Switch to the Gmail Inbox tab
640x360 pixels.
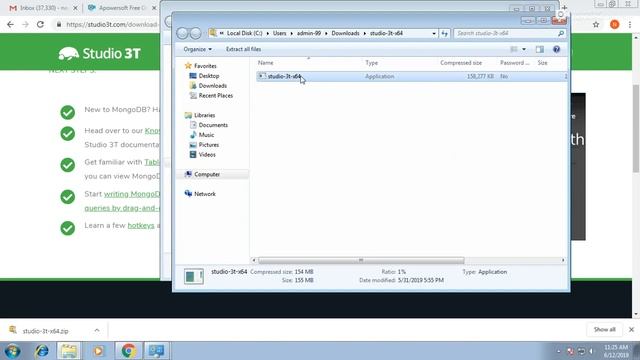coord(39,8)
